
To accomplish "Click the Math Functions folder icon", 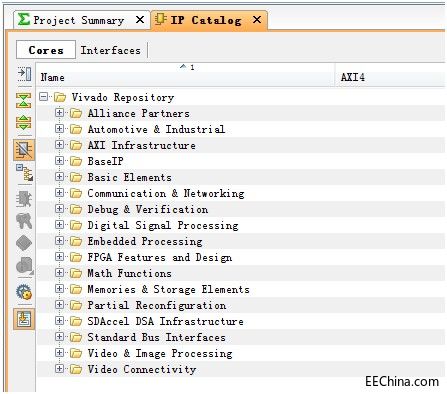I will [76, 273].
